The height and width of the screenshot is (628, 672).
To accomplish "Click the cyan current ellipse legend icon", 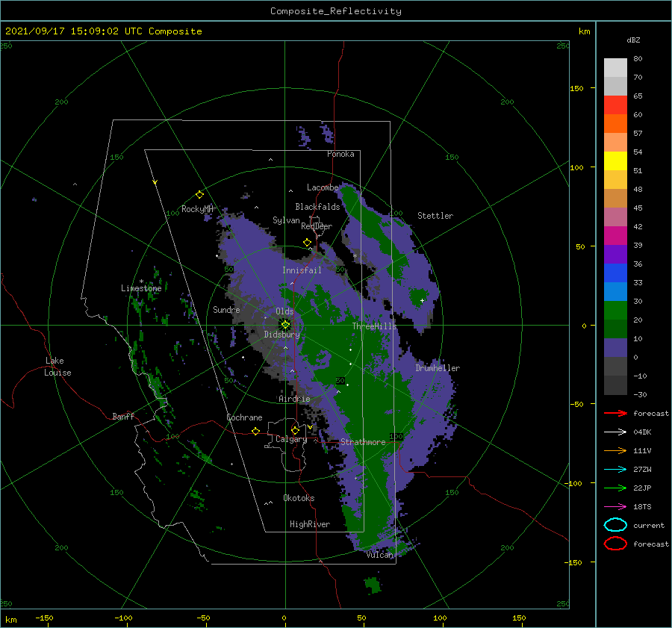I will 615,525.
